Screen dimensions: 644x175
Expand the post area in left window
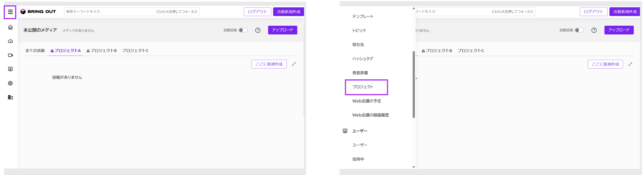[x=294, y=64]
